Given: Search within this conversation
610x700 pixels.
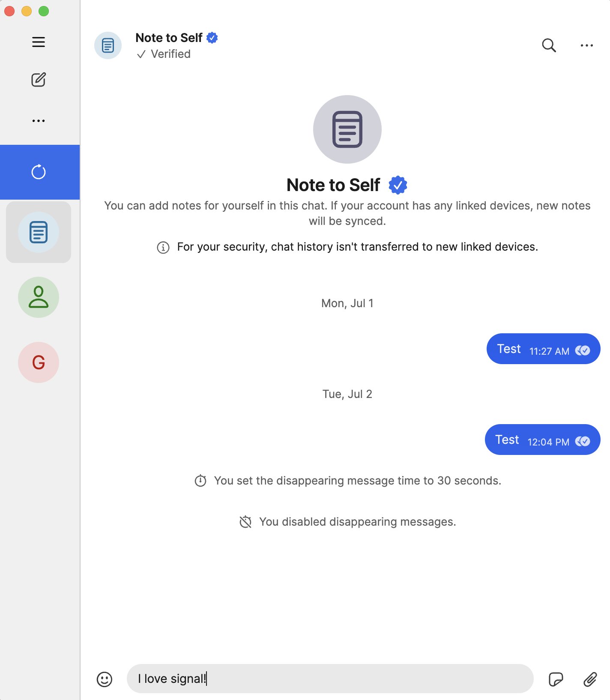Looking at the screenshot, I should click(x=549, y=45).
